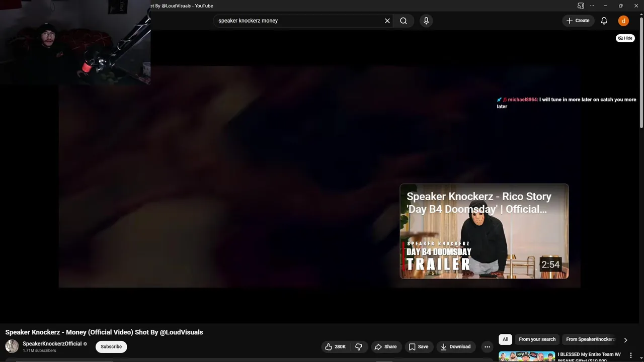
Task: Show more filter chips with the right chevron
Action: pyautogui.click(x=625, y=340)
